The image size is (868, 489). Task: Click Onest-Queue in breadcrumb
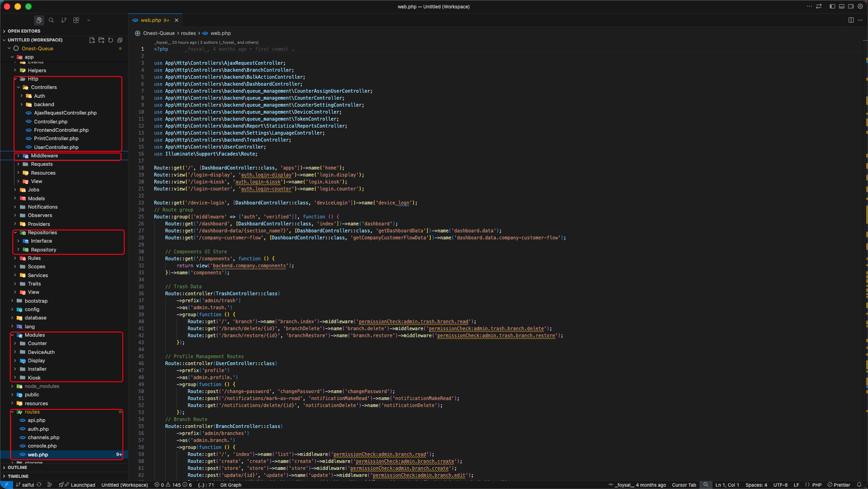pos(159,33)
